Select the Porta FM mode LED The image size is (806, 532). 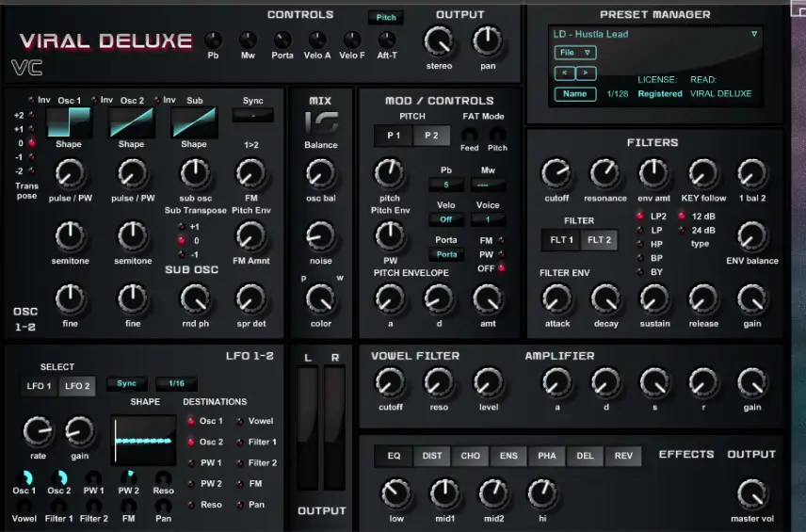[501, 240]
